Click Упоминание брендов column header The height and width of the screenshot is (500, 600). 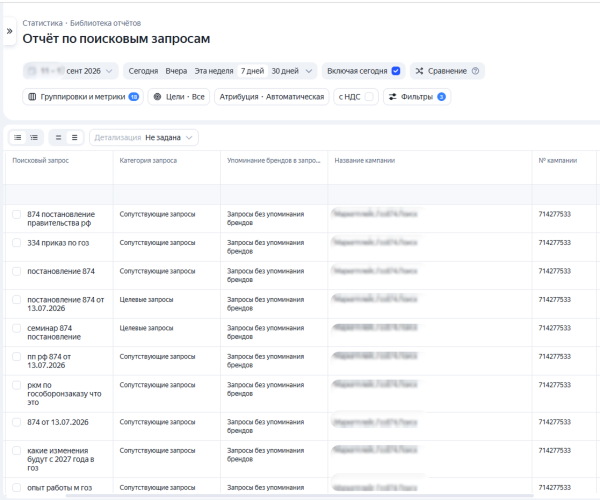pyautogui.click(x=274, y=160)
